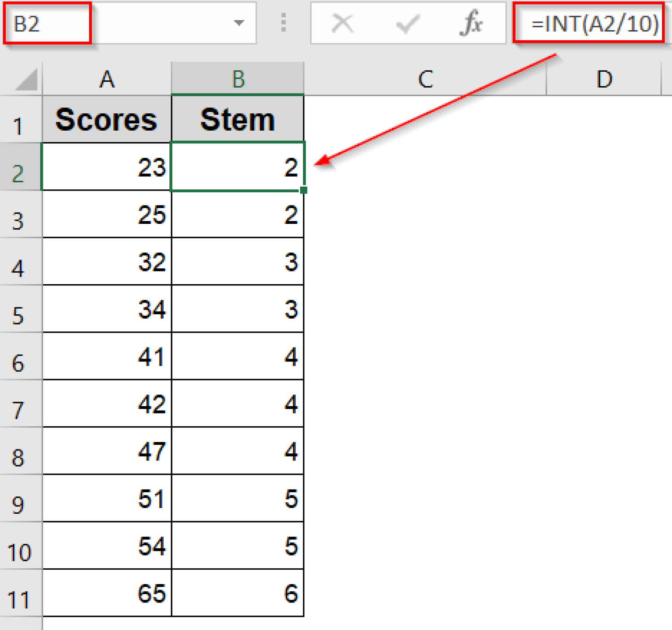Viewport: 672px width, 630px height.
Task: Click the Insert Function fx icon
Action: pyautogui.click(x=472, y=24)
